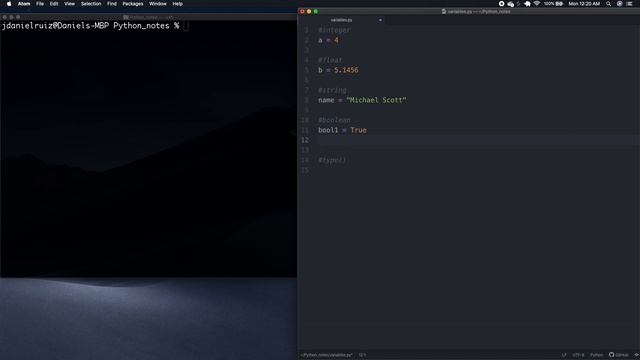Click the file icon in Atom's title bar
Screen dimensions: 640x360
pos(444,11)
